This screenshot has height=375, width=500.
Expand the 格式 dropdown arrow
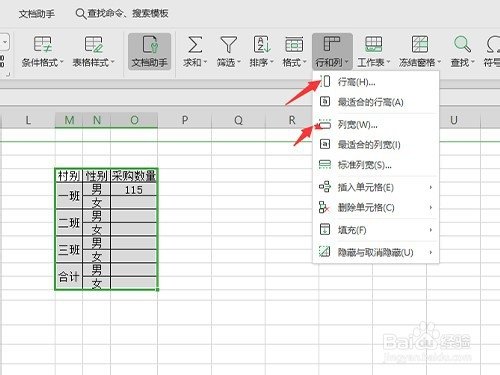(x=304, y=62)
